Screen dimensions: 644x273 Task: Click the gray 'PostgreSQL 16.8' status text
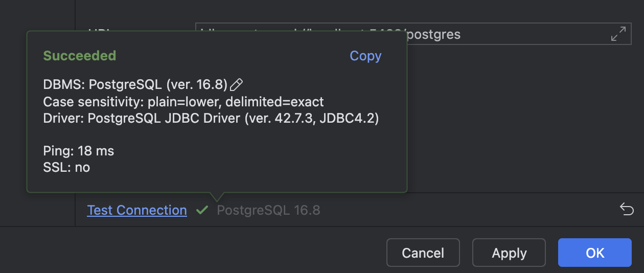pos(269,210)
